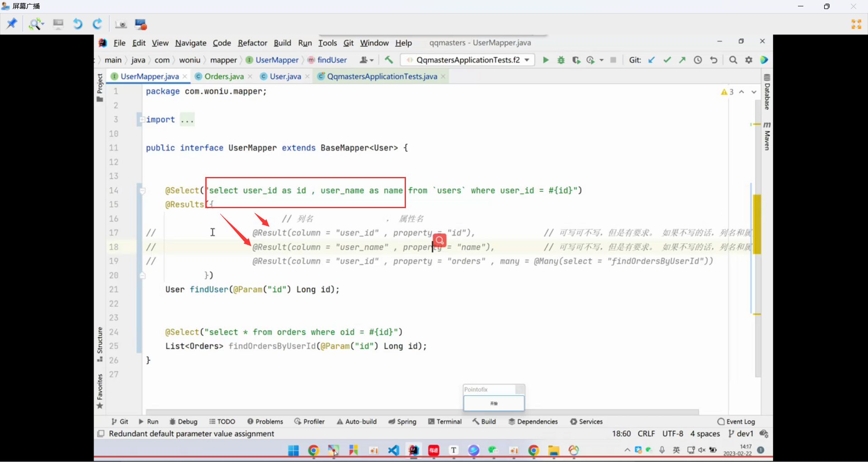Click the Visual Studio Code taskbar icon
Viewport: 868px width, 462px height.
pos(393,450)
